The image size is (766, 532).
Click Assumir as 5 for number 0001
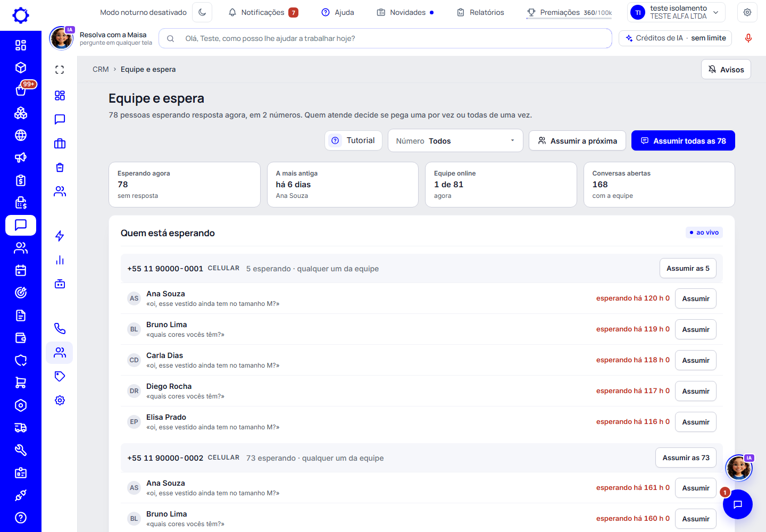688,269
